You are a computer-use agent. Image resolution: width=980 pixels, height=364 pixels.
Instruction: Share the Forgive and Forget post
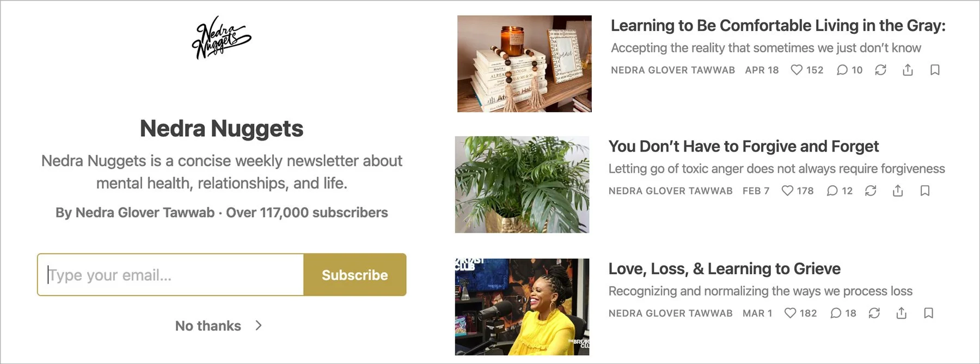pyautogui.click(x=898, y=191)
